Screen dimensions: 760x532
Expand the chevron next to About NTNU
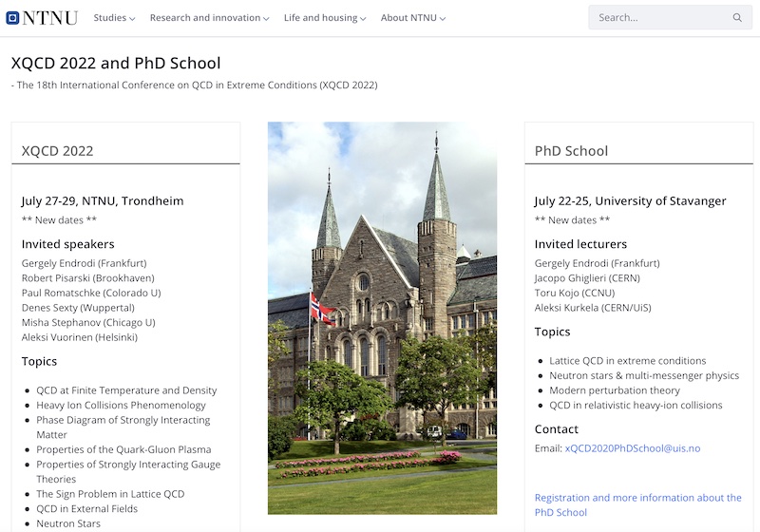coord(443,19)
